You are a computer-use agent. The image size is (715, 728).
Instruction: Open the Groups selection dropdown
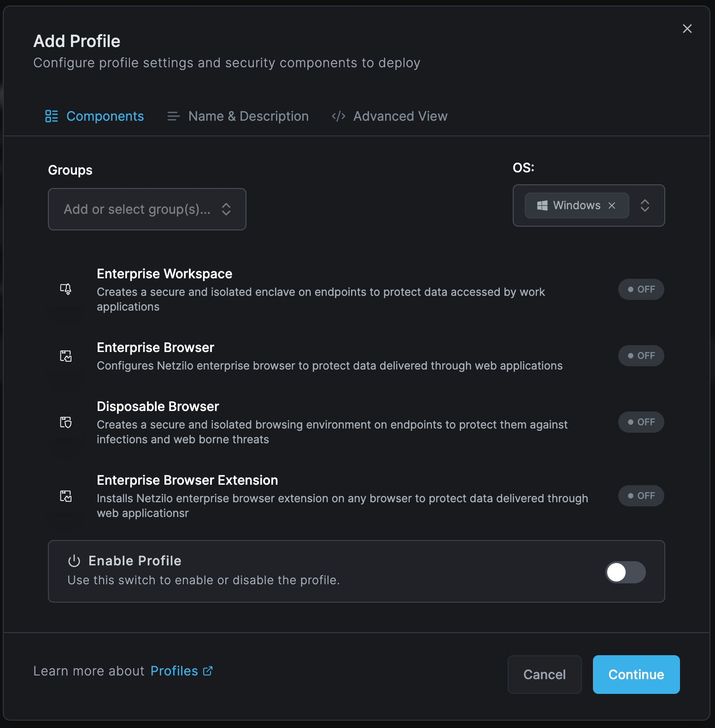pos(147,209)
